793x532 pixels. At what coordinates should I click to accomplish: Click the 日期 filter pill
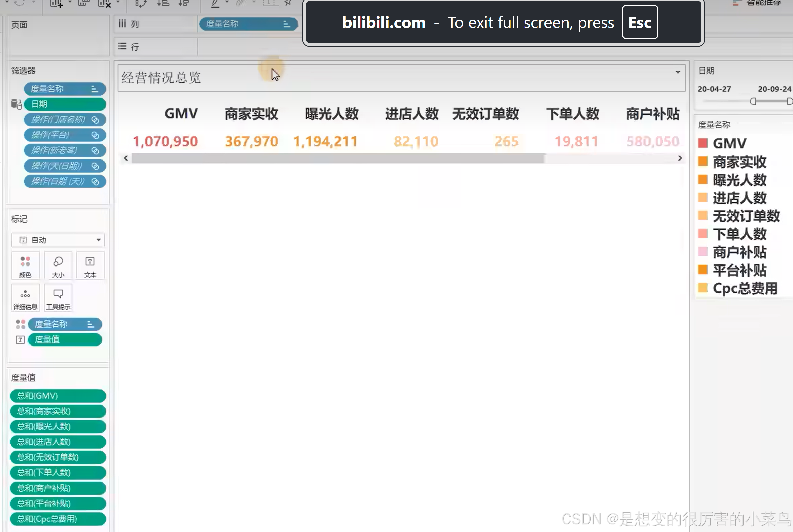point(65,104)
